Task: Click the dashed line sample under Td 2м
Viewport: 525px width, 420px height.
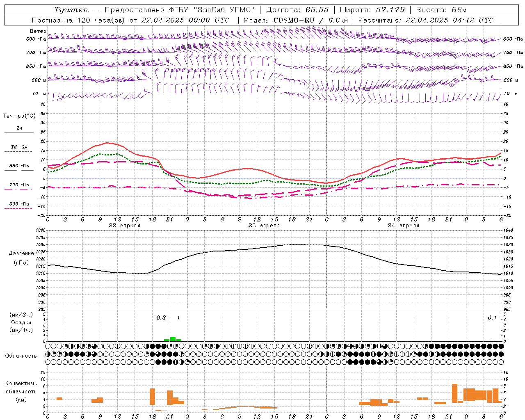Action: pos(18,152)
